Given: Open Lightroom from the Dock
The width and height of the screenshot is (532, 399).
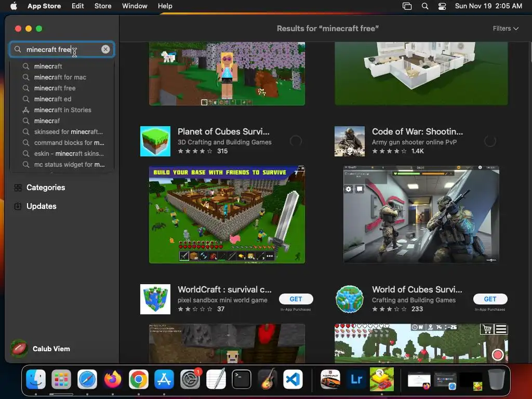Looking at the screenshot, I should point(356,379).
